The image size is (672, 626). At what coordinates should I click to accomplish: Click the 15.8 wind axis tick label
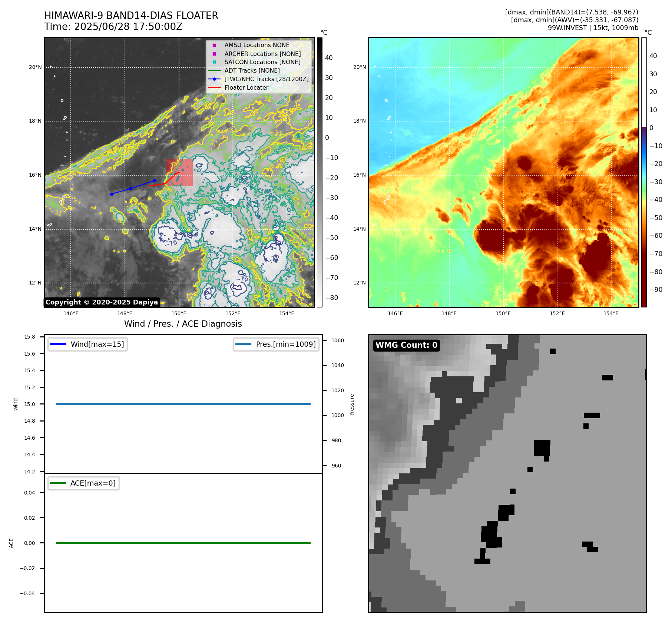click(30, 337)
